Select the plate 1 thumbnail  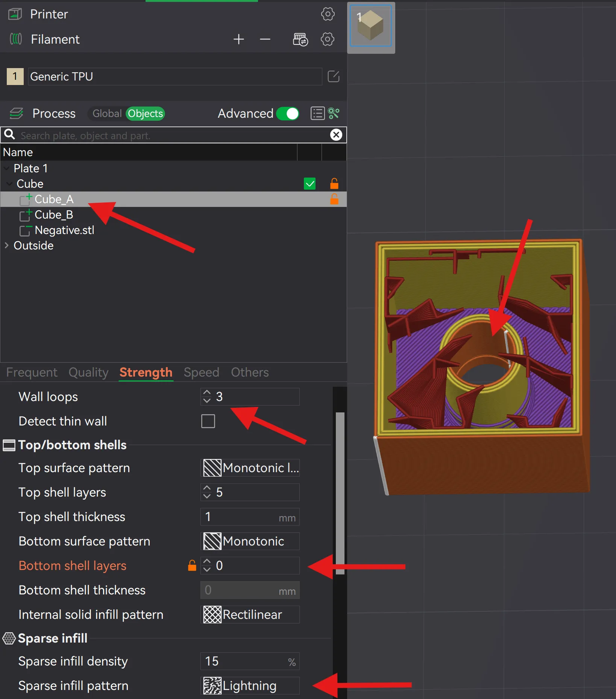371,26
